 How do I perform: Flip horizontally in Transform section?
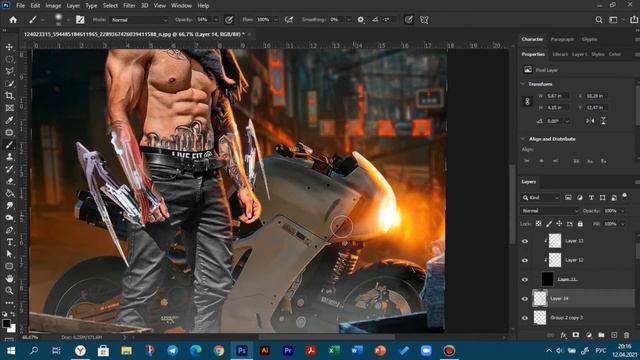pos(590,121)
